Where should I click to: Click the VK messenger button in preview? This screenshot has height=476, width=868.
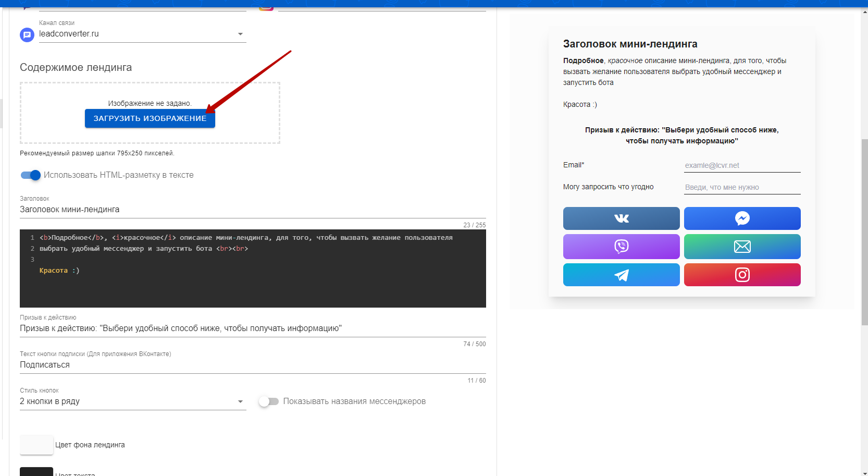[x=621, y=218]
